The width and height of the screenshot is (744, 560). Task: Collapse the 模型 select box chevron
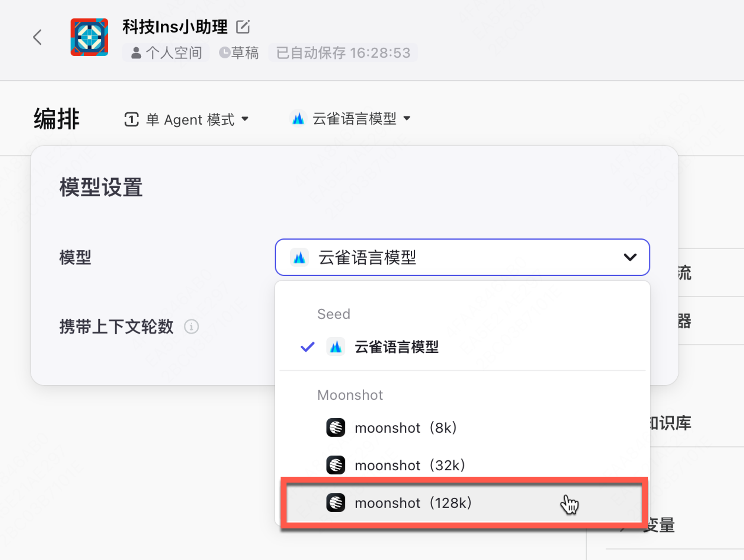click(630, 257)
